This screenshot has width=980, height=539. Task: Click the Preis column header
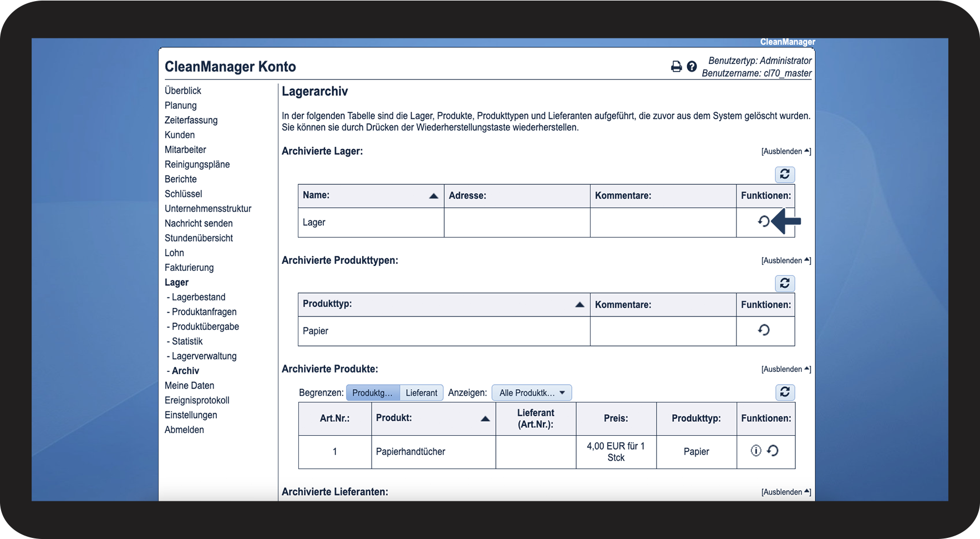tap(616, 419)
